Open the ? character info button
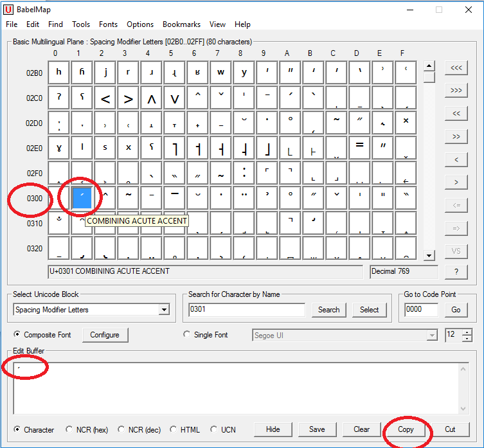This screenshot has width=484, height=448. click(456, 272)
